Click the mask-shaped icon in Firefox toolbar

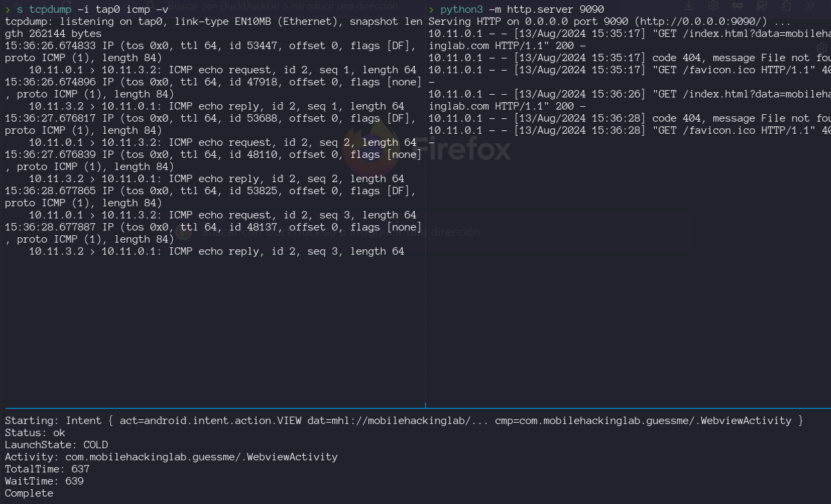coord(738,5)
